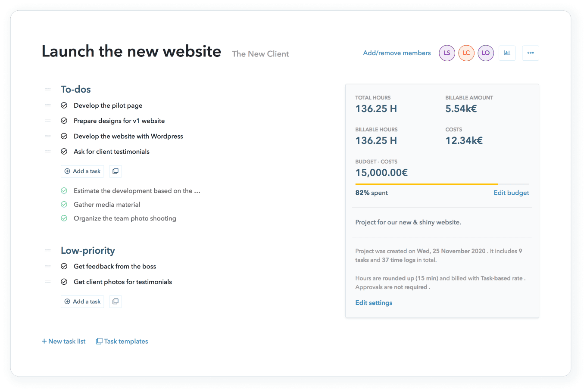The height and width of the screenshot is (392, 587).
Task: Open the three-dot more options menu
Action: (530, 53)
